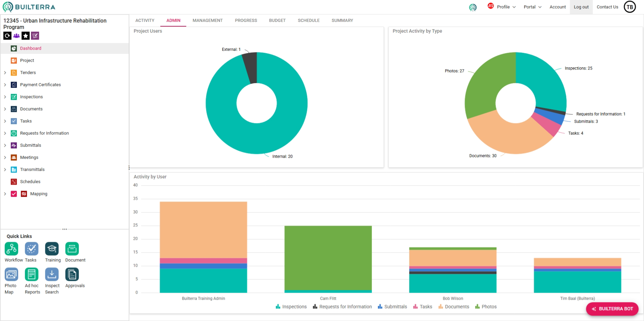This screenshot has width=644, height=321.
Task: Expand the Mapping tree node
Action: pyautogui.click(x=5, y=194)
